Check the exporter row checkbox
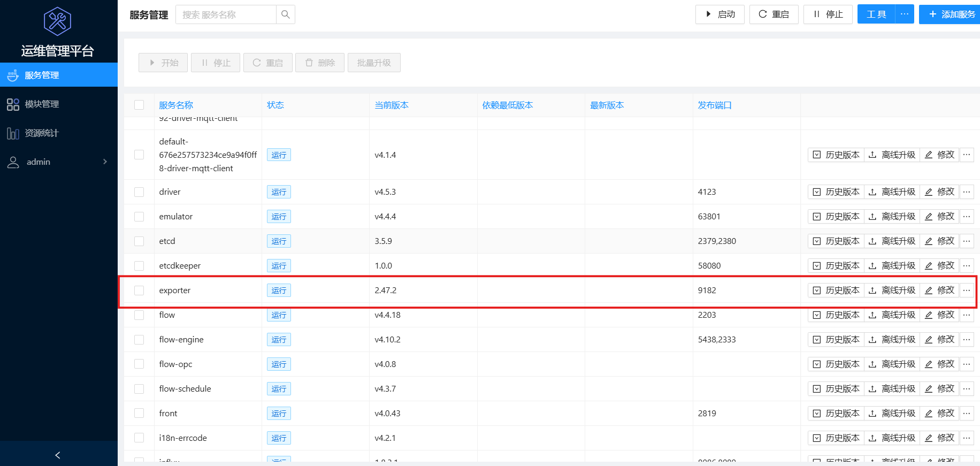 (x=139, y=291)
